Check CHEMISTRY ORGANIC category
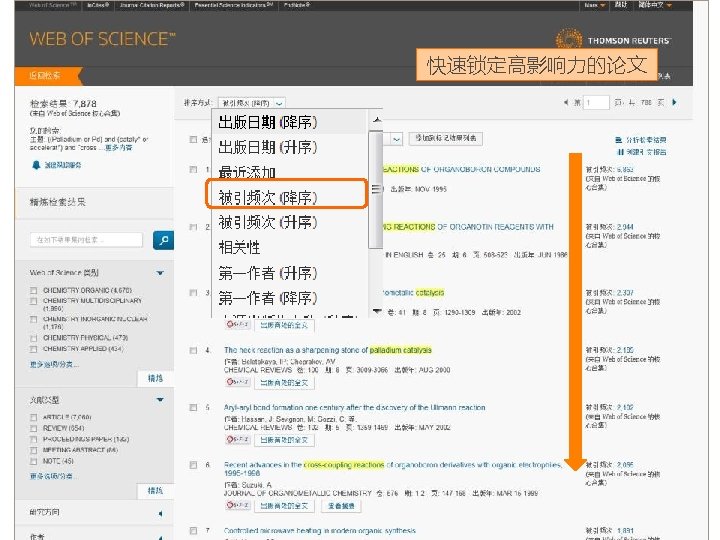 [x=33, y=290]
